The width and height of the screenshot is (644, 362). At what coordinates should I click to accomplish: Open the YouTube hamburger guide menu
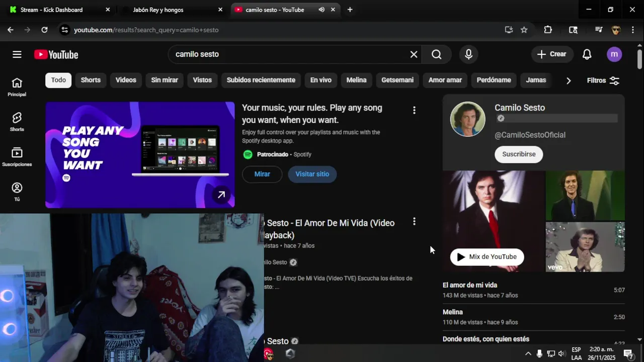point(17,54)
